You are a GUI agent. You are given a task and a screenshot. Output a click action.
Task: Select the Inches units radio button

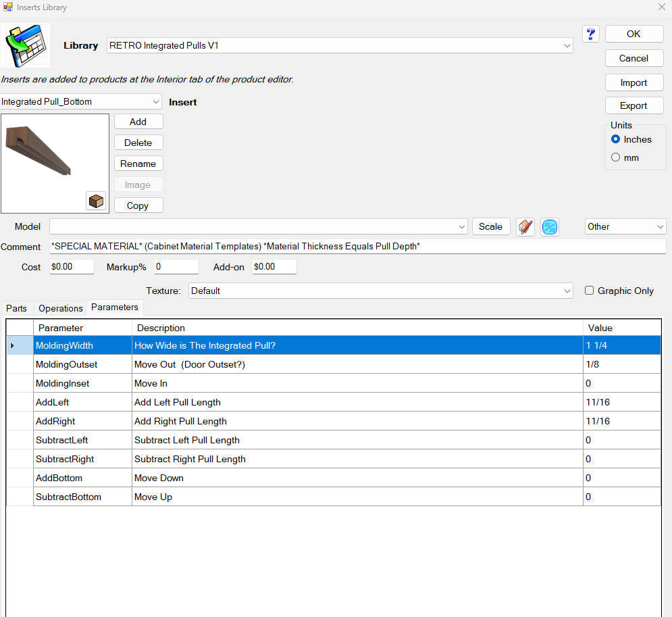pos(615,139)
